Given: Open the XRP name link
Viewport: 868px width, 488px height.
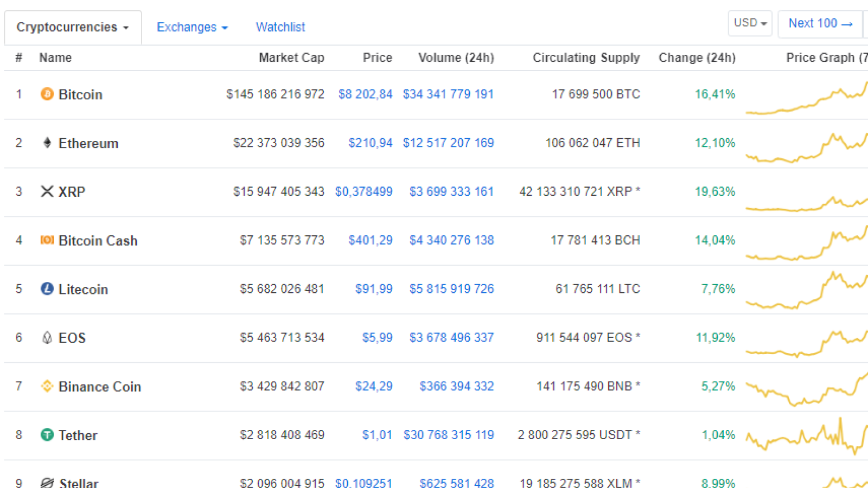Looking at the screenshot, I should 72,192.
